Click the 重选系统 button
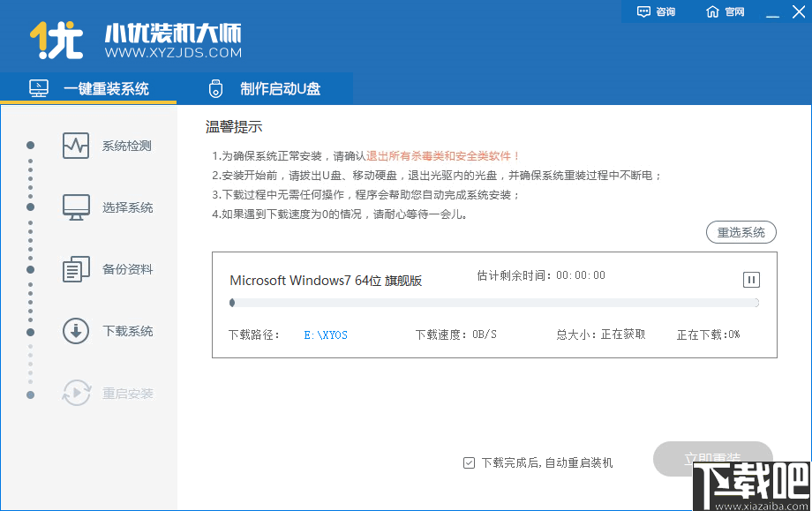 tap(741, 232)
